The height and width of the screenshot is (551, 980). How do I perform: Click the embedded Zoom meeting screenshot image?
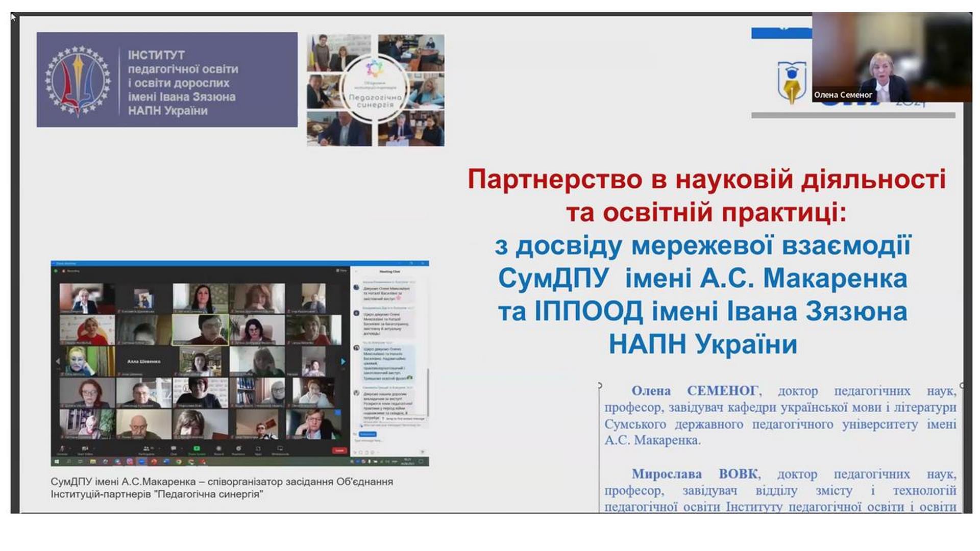[x=239, y=363]
